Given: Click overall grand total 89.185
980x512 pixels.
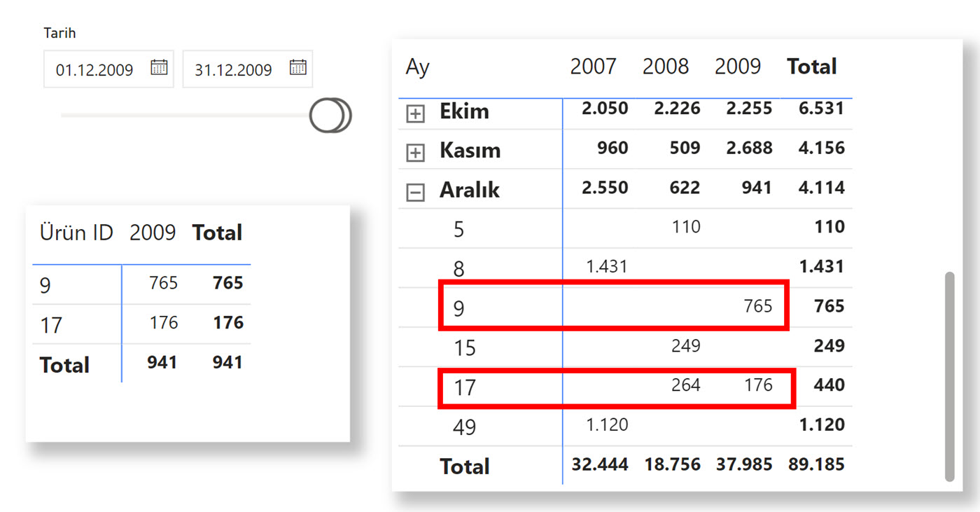Looking at the screenshot, I should (816, 464).
